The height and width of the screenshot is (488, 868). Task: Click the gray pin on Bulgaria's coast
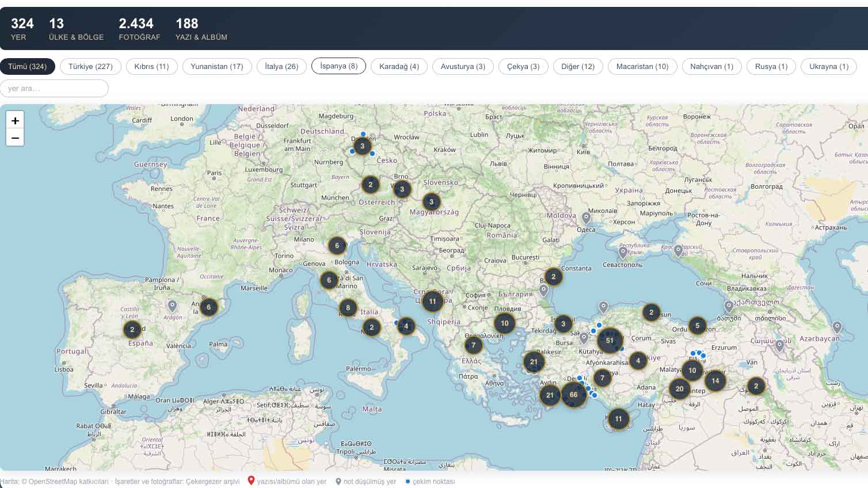coord(543,290)
